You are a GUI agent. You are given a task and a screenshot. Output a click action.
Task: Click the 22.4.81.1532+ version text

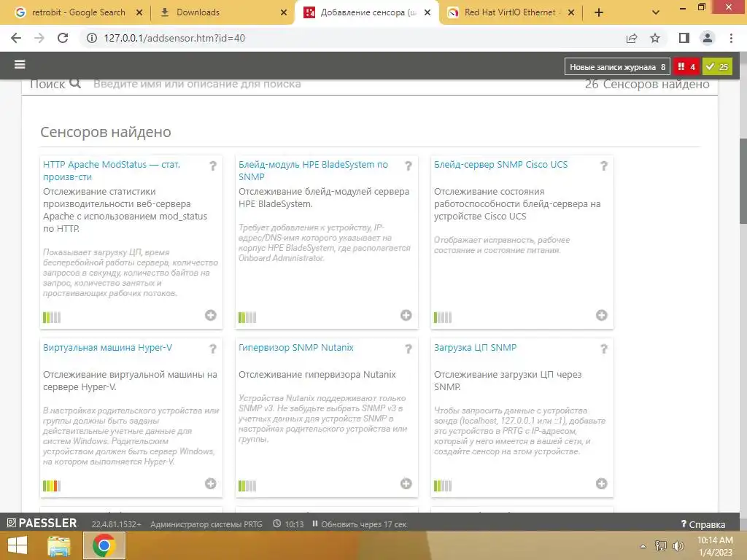[116, 524]
